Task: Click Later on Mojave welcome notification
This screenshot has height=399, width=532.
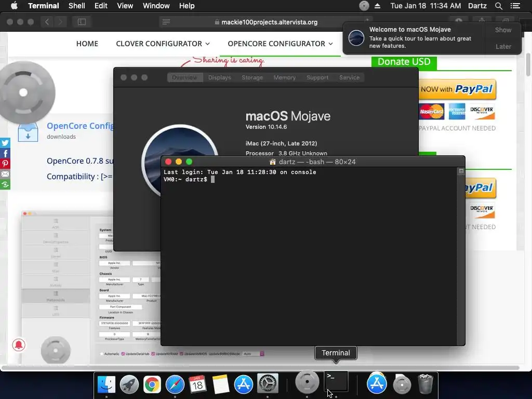Action: coord(503,46)
